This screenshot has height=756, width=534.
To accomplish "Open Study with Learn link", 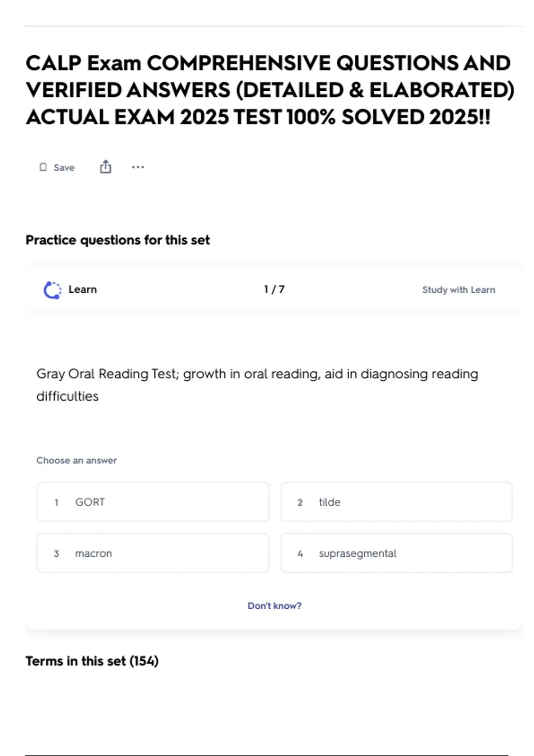I will pyautogui.click(x=458, y=290).
